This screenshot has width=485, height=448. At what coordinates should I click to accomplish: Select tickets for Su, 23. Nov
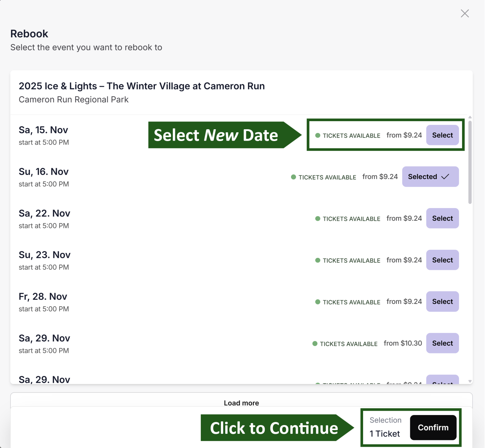442,260
